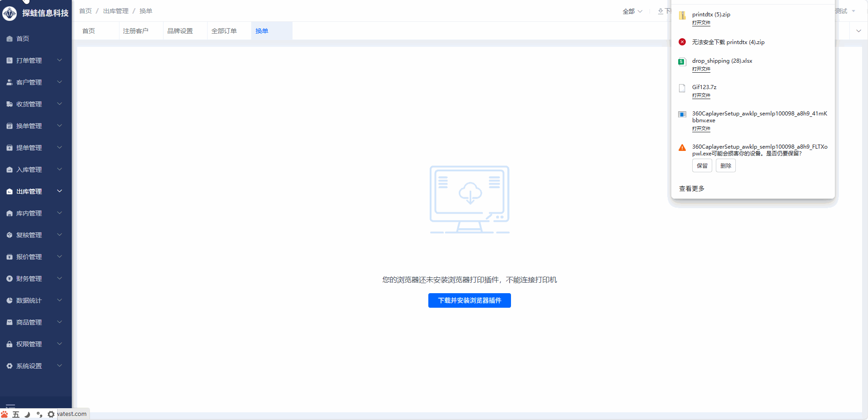Click the printdtx (5).zip file icon

point(682,15)
